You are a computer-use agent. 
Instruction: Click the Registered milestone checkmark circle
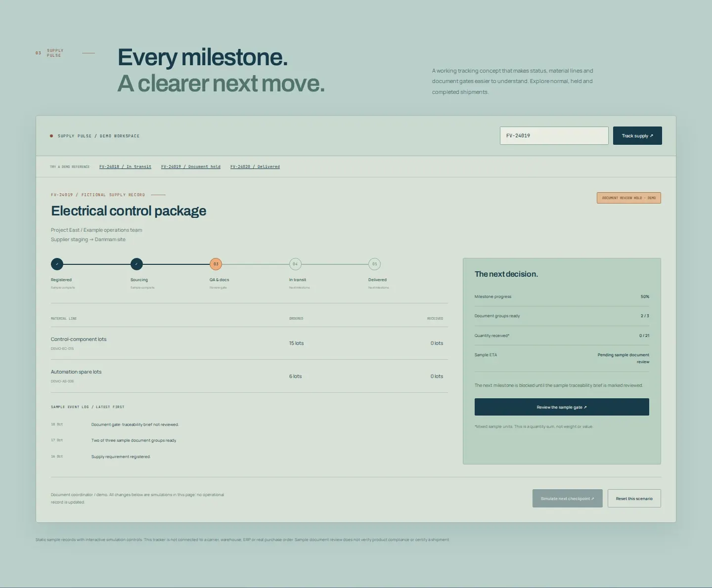pyautogui.click(x=57, y=264)
